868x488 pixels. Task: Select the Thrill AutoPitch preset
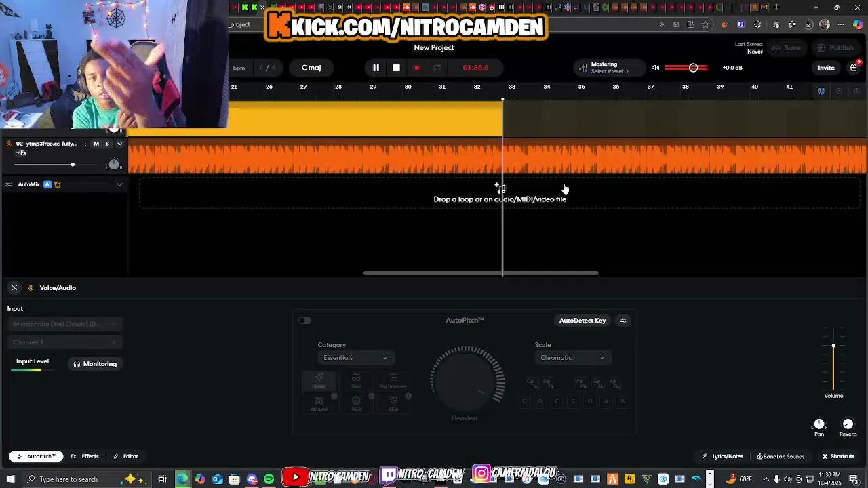[356, 404]
